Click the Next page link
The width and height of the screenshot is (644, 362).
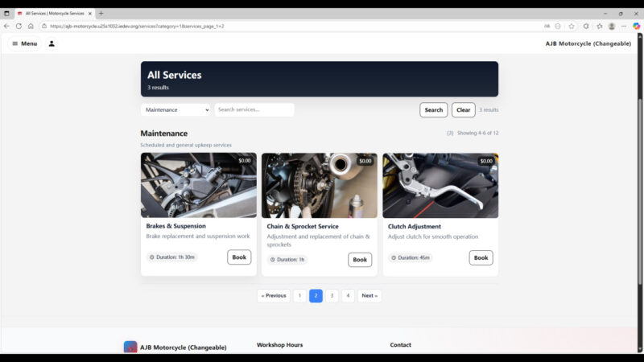click(x=369, y=296)
